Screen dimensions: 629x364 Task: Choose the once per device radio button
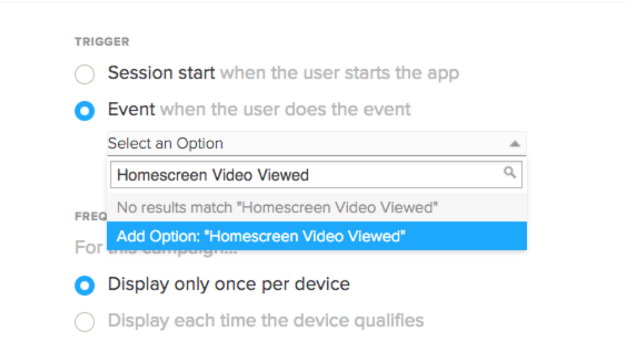pyautogui.click(x=84, y=286)
